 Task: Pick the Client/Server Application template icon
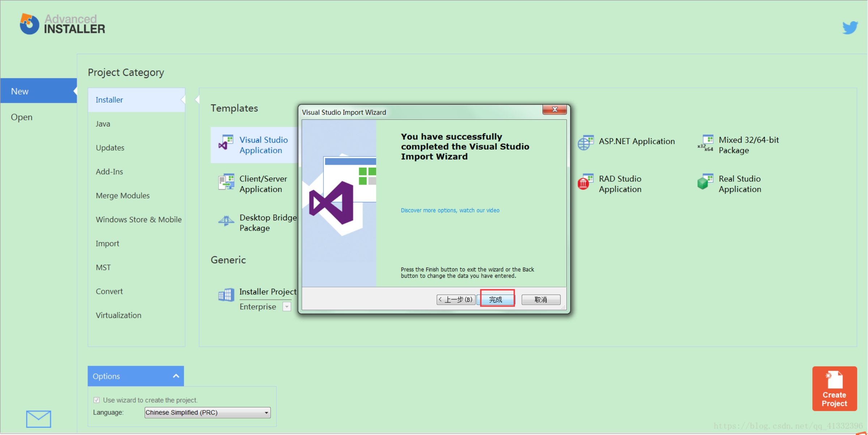point(226,182)
